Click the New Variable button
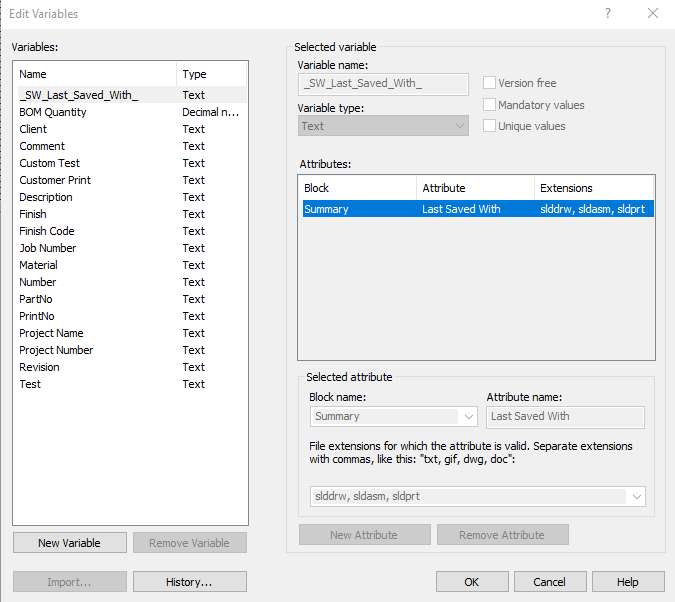This screenshot has width=675, height=602. pos(70,543)
